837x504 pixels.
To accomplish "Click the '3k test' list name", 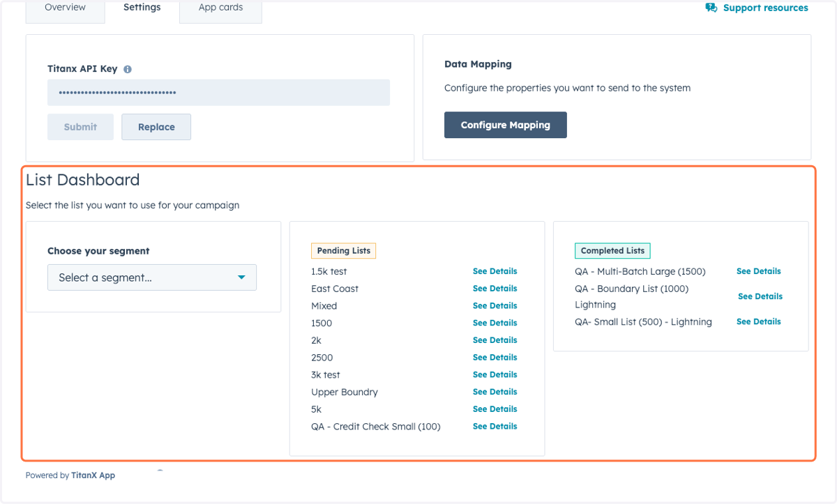I will click(326, 374).
